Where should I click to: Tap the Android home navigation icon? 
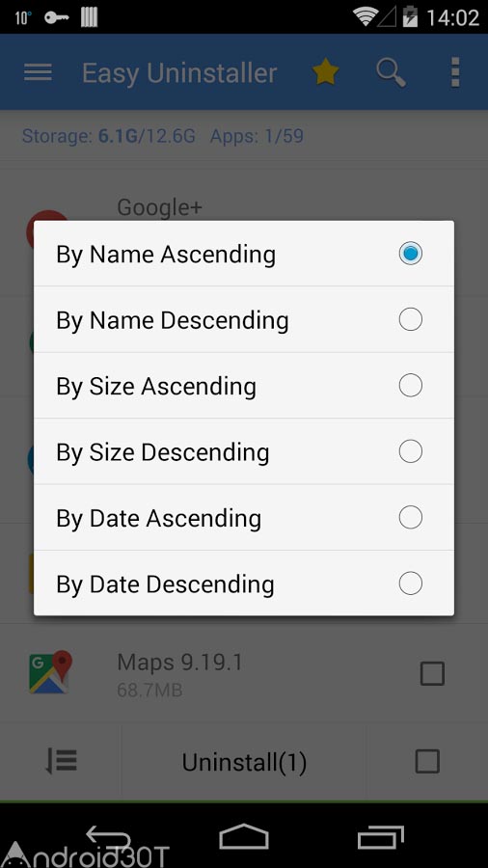(x=244, y=836)
